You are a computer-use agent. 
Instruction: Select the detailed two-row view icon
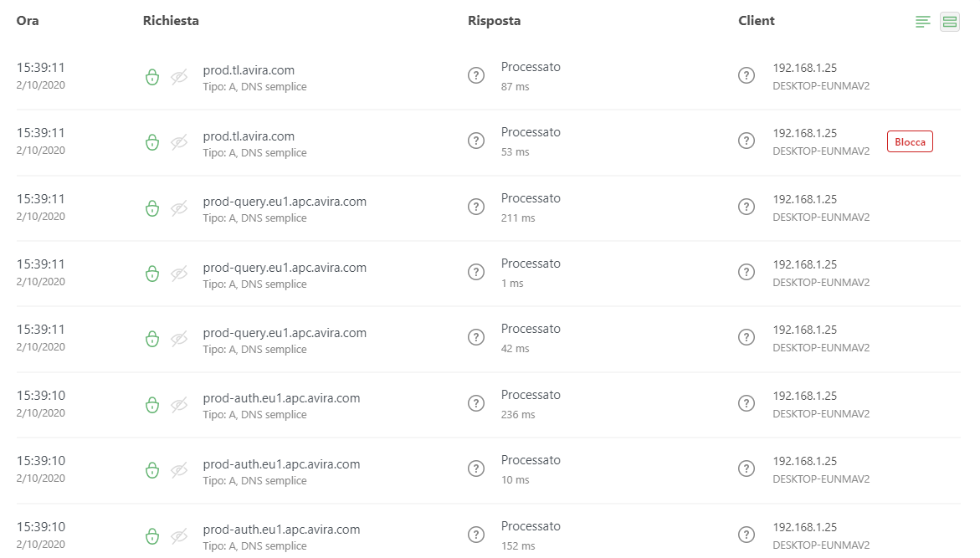tap(950, 22)
